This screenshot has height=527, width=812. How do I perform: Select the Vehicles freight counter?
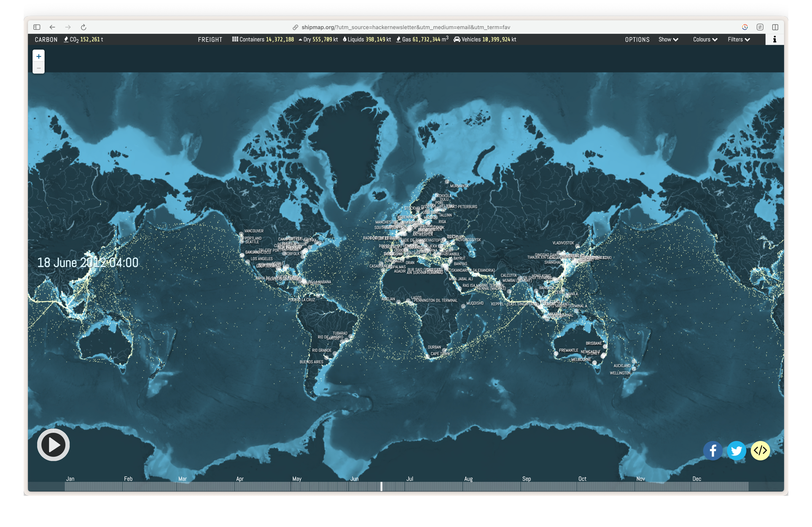[485, 40]
